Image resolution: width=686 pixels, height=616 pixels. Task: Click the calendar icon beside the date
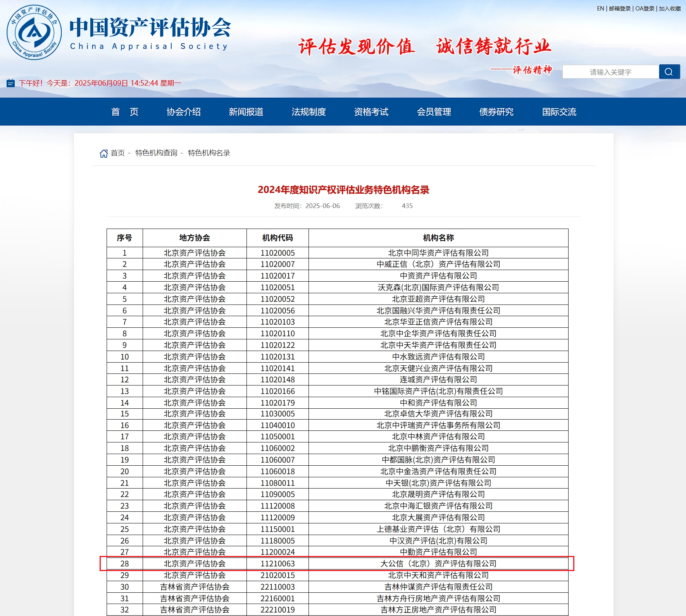click(x=11, y=83)
